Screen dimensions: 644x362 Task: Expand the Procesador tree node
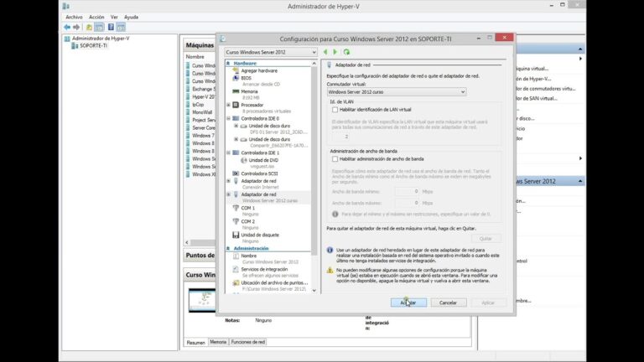(x=228, y=105)
